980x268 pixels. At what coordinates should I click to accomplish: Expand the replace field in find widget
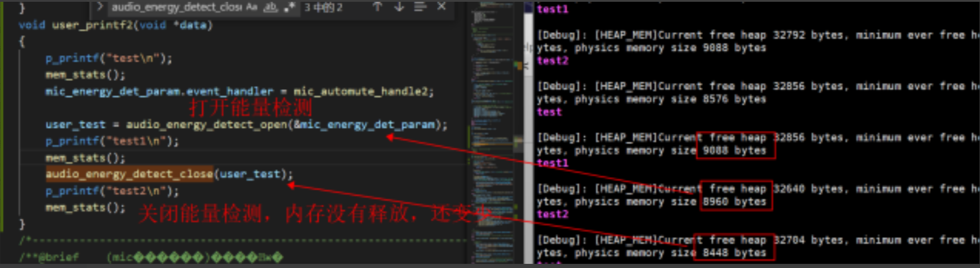point(100,7)
